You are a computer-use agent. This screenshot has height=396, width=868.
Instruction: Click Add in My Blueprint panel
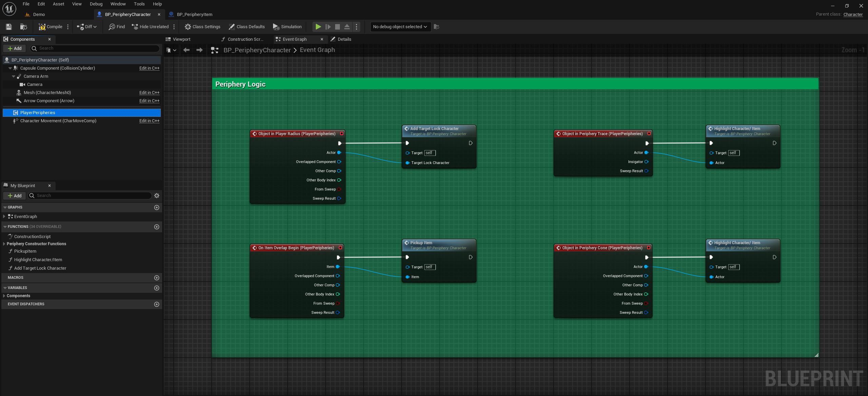15,196
